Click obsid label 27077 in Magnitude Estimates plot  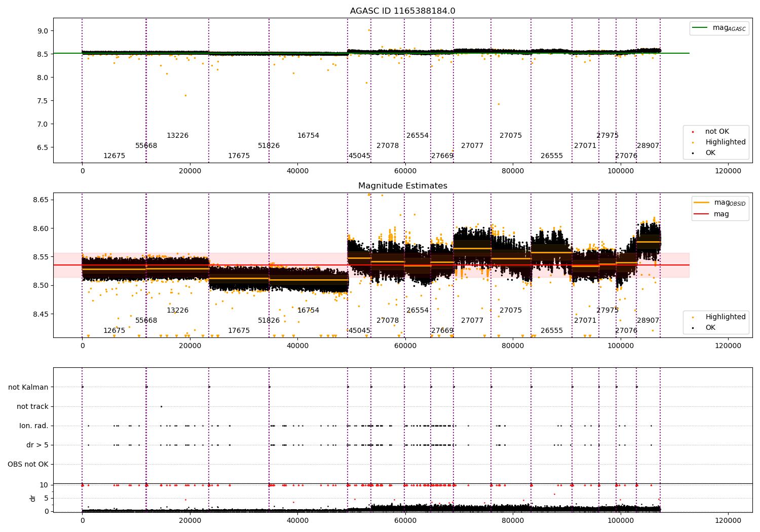(472, 321)
